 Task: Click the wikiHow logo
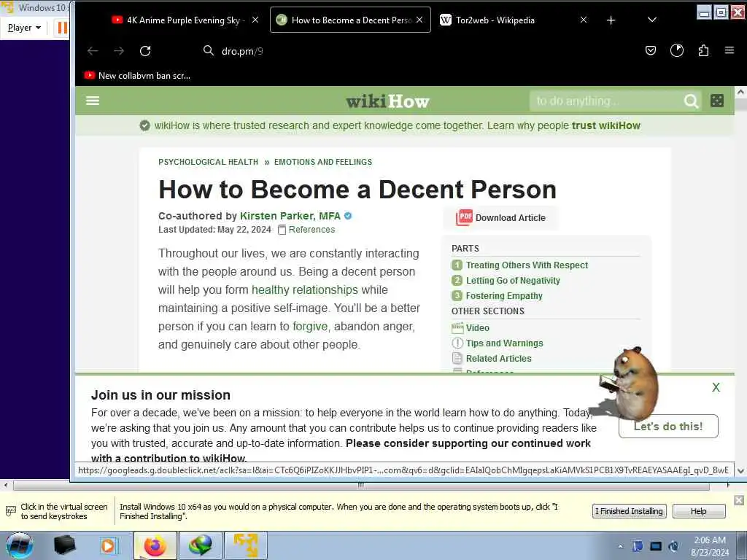click(x=388, y=101)
